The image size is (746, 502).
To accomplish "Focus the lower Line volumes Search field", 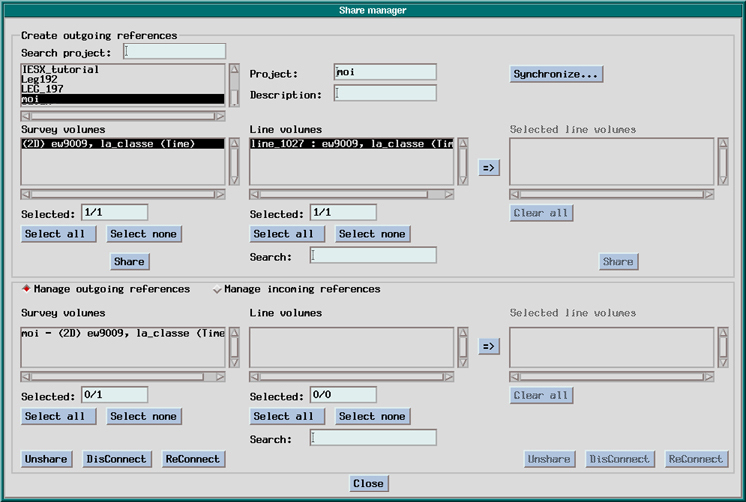I will click(373, 438).
